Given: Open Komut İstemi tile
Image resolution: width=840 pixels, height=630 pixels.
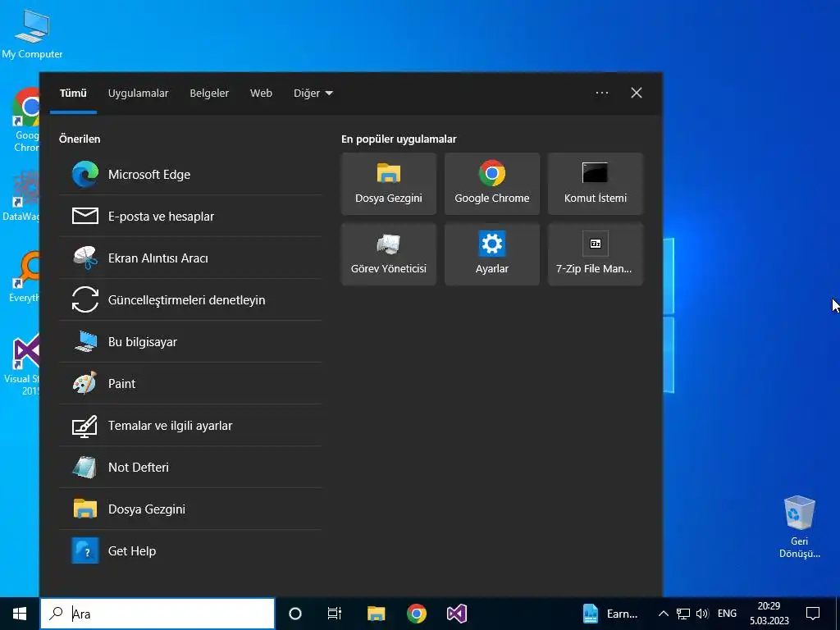Looking at the screenshot, I should (596, 184).
